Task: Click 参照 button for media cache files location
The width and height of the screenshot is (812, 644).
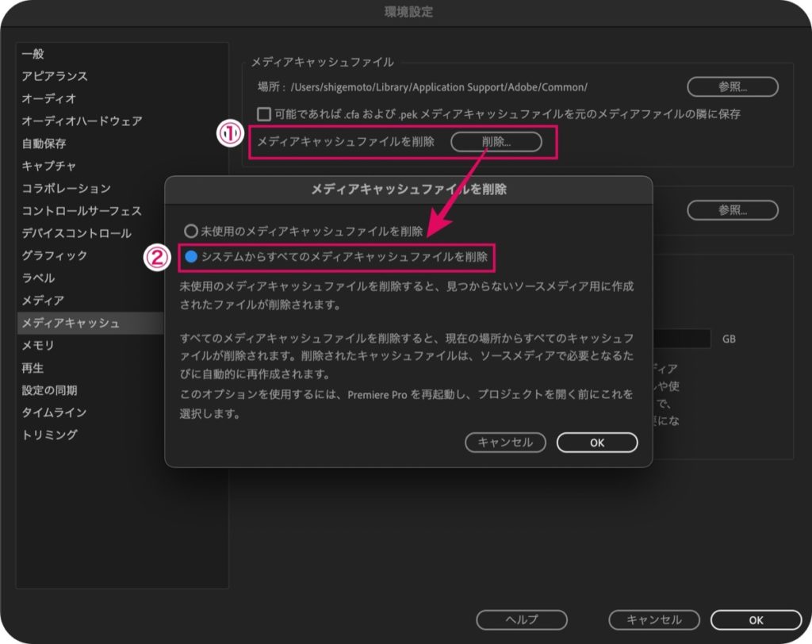Action: pyautogui.click(x=732, y=86)
